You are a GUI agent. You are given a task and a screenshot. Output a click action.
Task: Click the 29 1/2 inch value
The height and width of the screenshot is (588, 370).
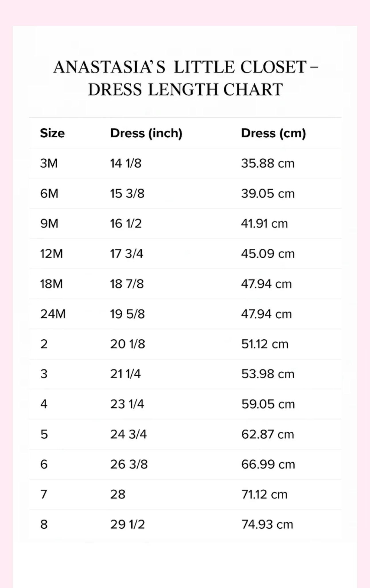tap(127, 524)
